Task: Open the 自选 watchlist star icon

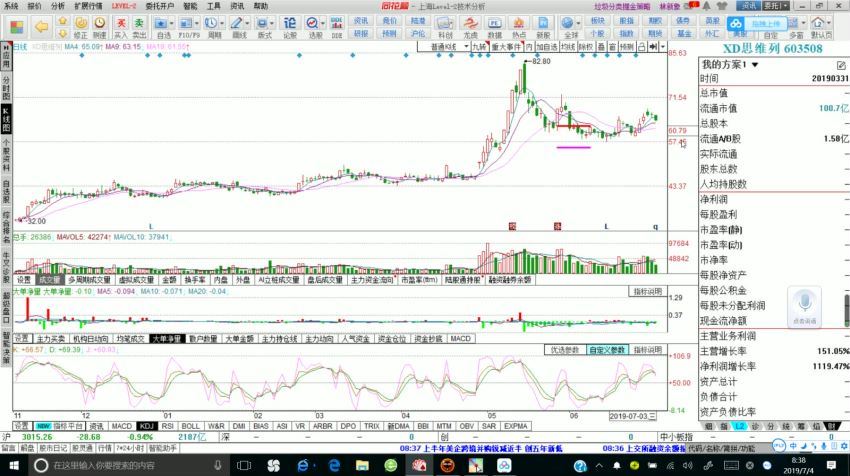Action: pyautogui.click(x=161, y=24)
